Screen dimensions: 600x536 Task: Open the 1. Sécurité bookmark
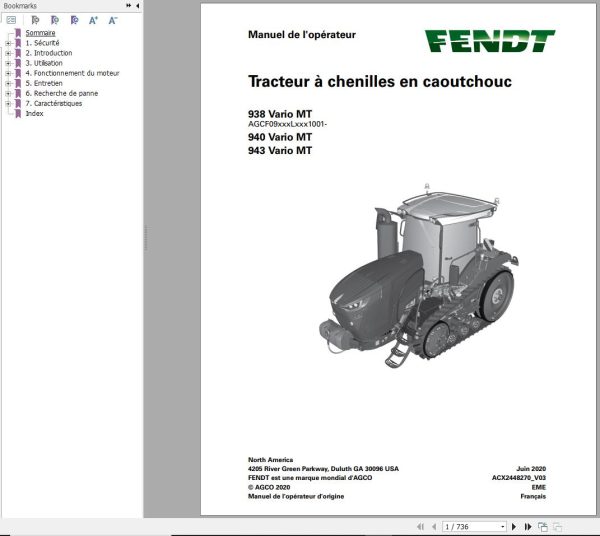(x=42, y=43)
